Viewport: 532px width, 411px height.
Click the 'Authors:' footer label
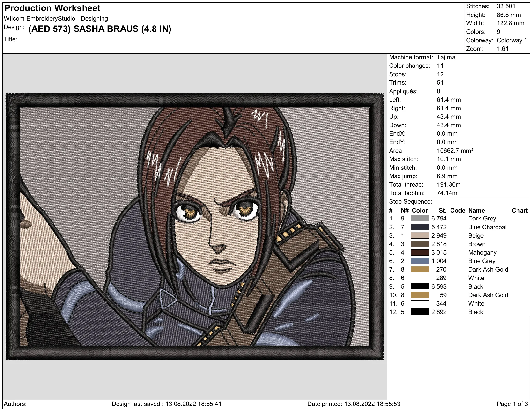(15, 404)
